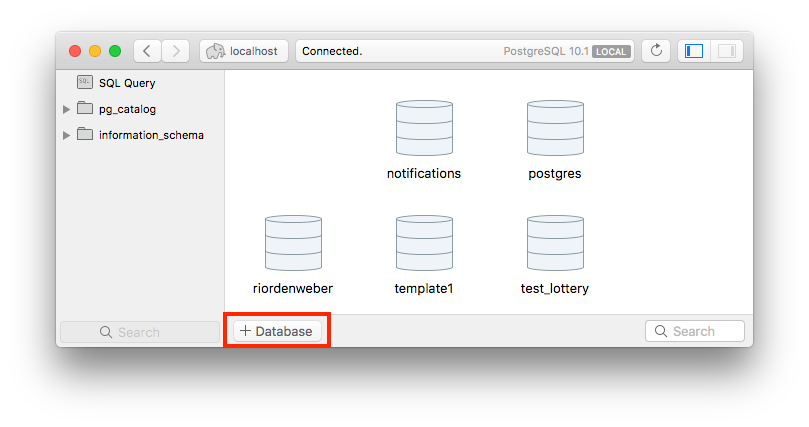Open the notifications database
The image size is (809, 427).
click(x=424, y=140)
